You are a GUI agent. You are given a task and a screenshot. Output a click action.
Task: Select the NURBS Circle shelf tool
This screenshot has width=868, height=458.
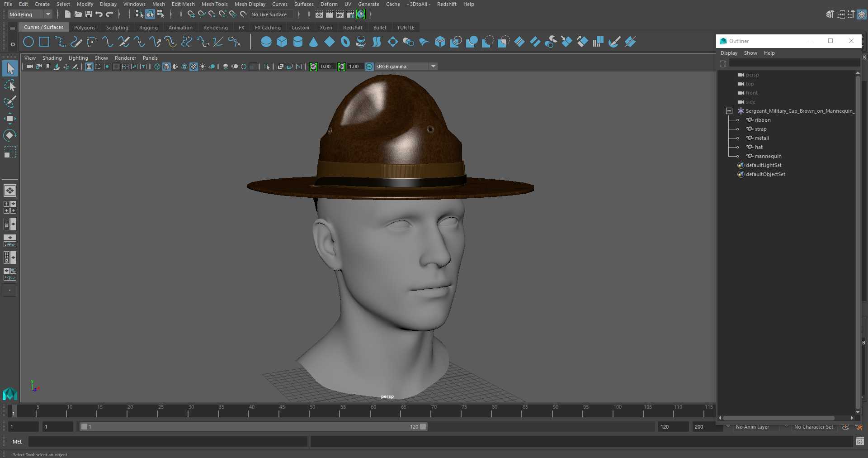[x=28, y=42]
